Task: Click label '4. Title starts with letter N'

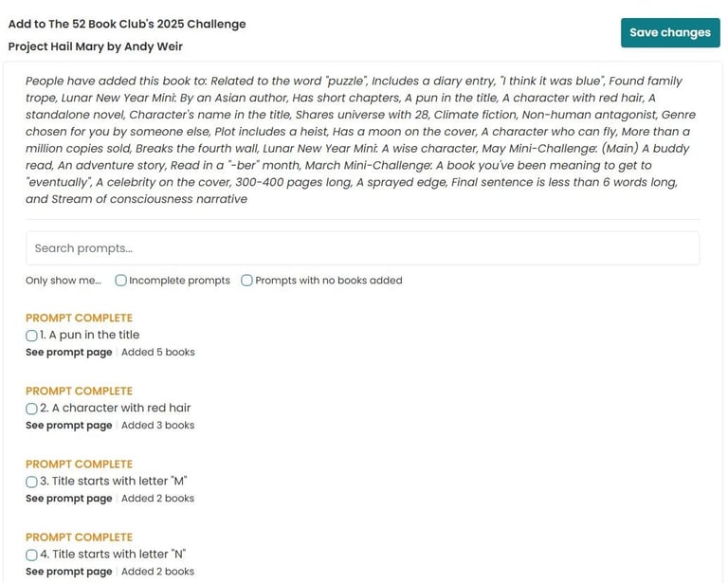Action: coord(113,555)
